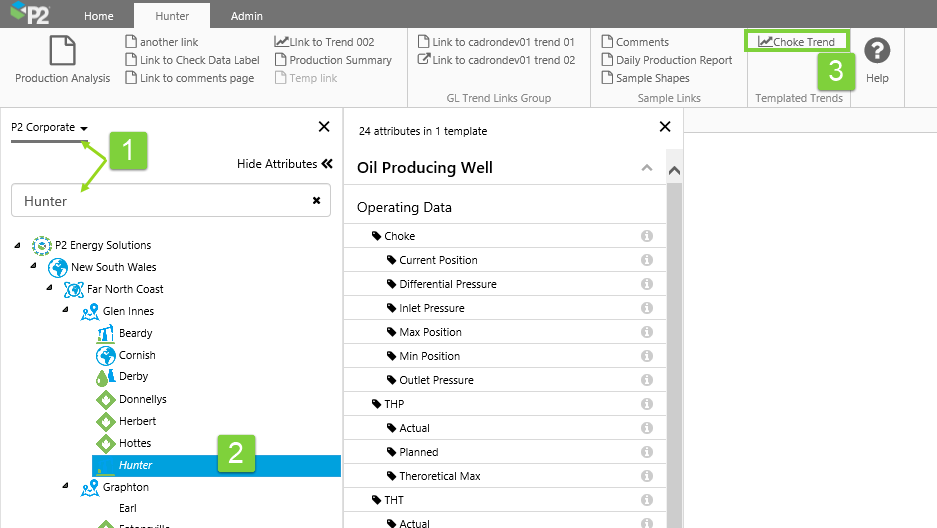Click into the Hunter search field
The height and width of the screenshot is (528, 937).
[160, 201]
